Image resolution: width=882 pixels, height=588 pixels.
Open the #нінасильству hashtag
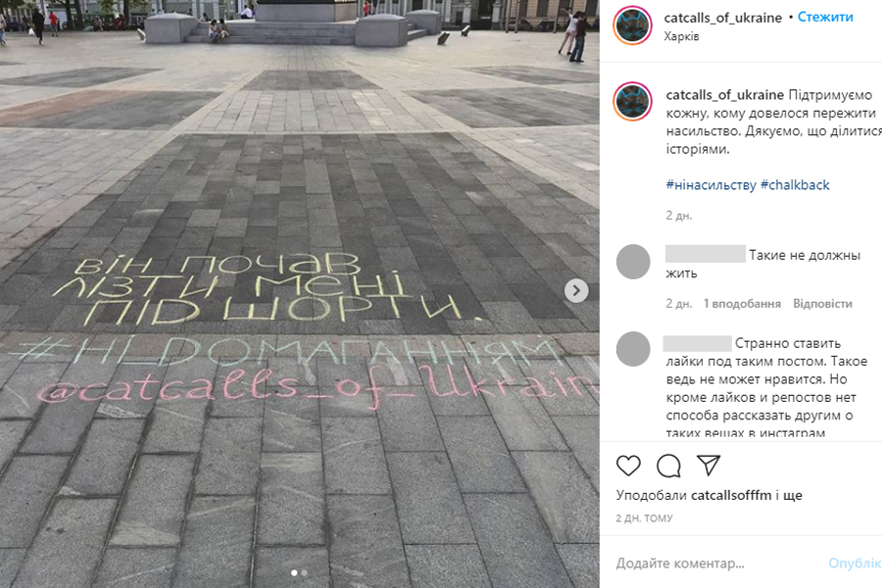(x=711, y=184)
